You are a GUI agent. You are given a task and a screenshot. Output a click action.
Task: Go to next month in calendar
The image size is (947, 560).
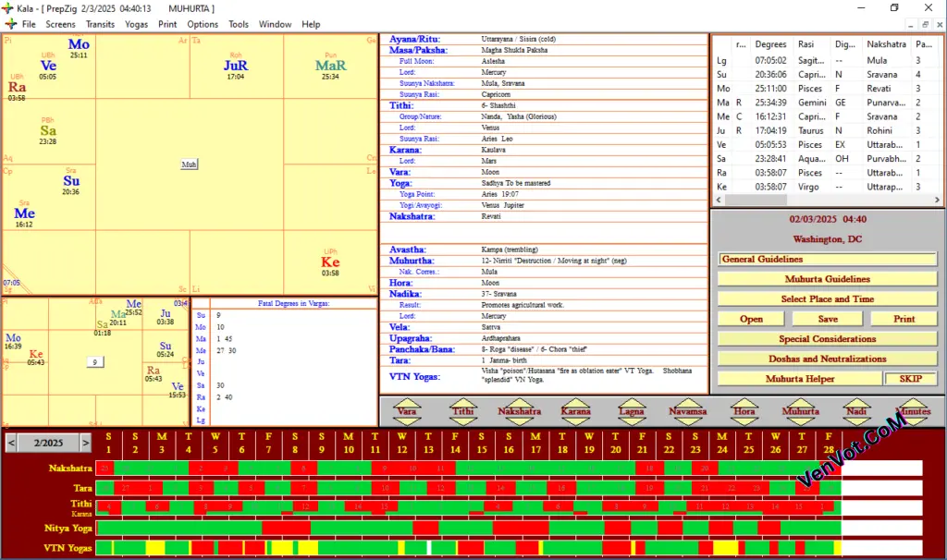pyautogui.click(x=86, y=443)
